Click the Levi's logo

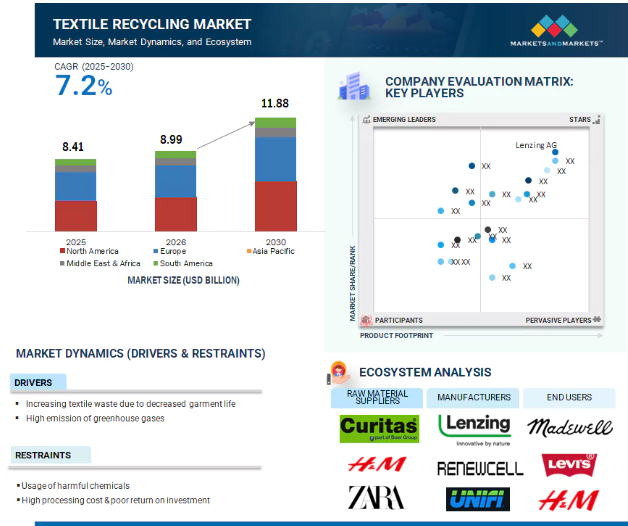[569, 465]
